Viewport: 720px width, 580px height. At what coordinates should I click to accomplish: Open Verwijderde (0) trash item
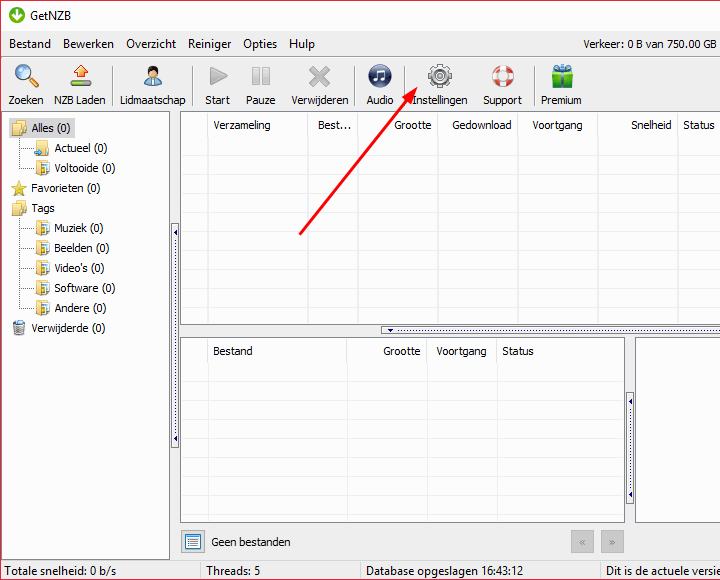[58, 328]
